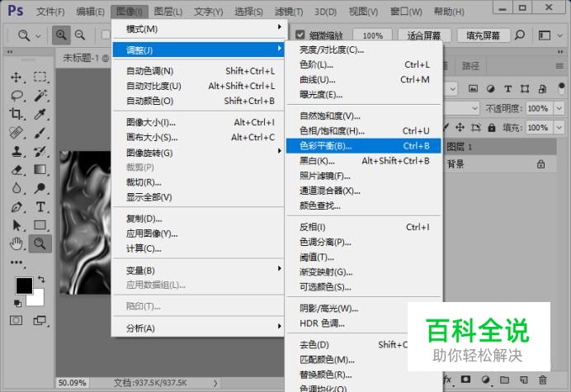Image resolution: width=571 pixels, height=392 pixels.
Task: Reset default foreground and background colors
Action: [17, 303]
